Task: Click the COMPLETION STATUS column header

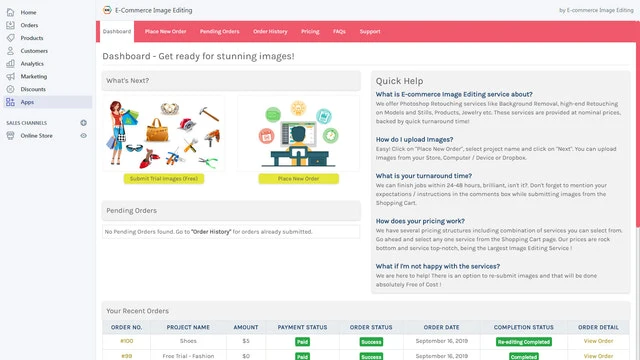Action: pos(524,327)
